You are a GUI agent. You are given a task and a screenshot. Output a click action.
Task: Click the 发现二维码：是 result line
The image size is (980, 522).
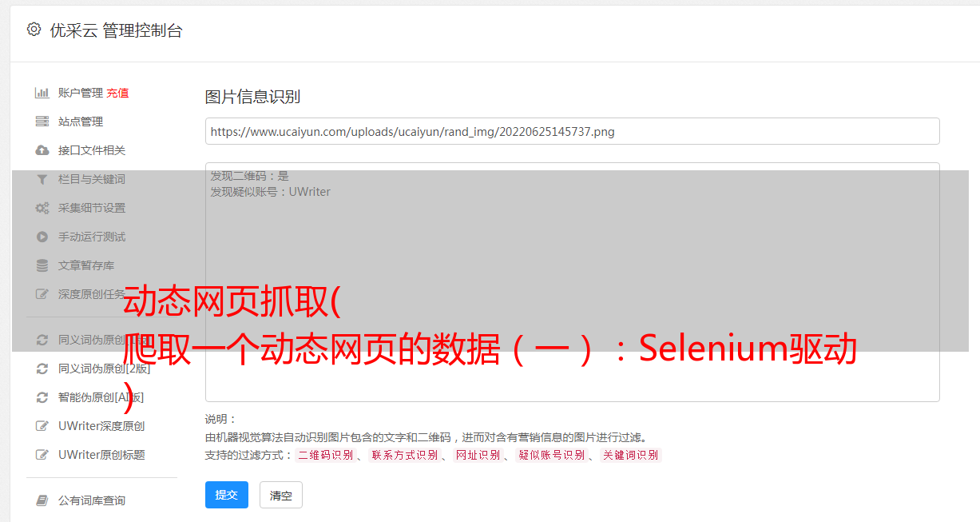(x=250, y=176)
